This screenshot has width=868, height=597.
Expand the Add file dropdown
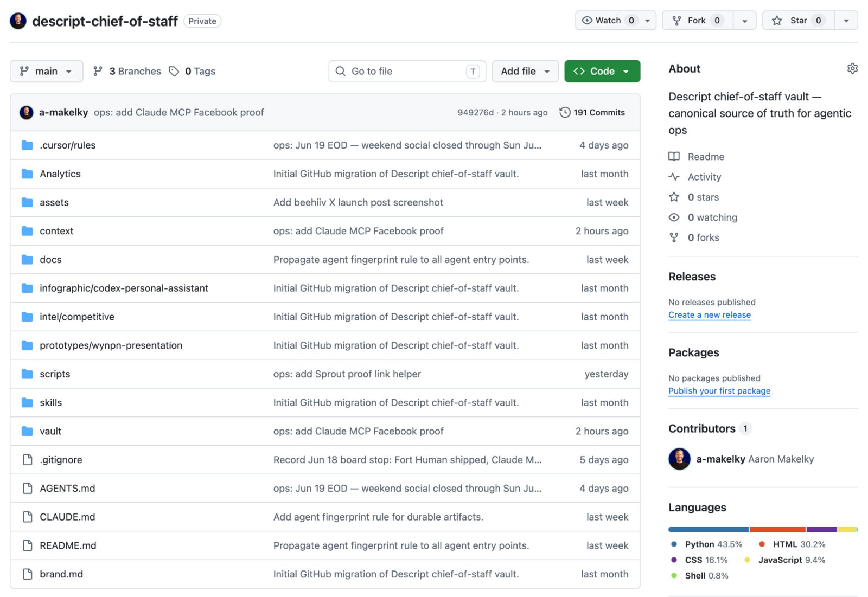click(525, 71)
